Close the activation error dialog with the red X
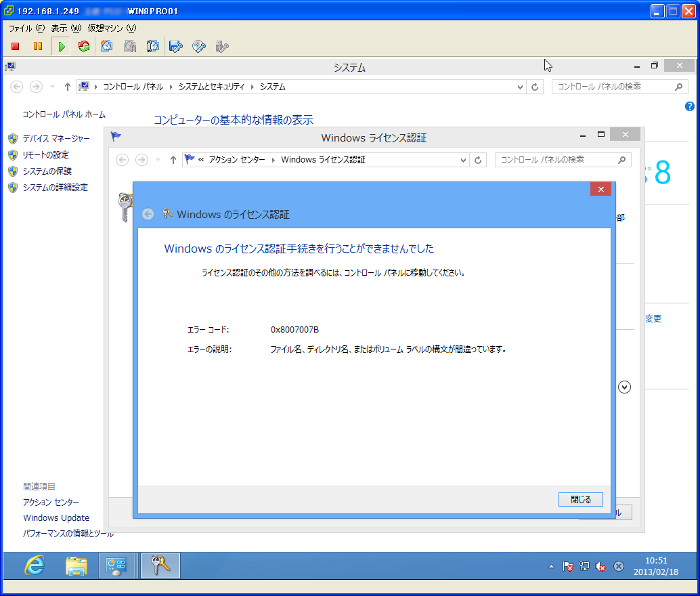 tap(601, 189)
